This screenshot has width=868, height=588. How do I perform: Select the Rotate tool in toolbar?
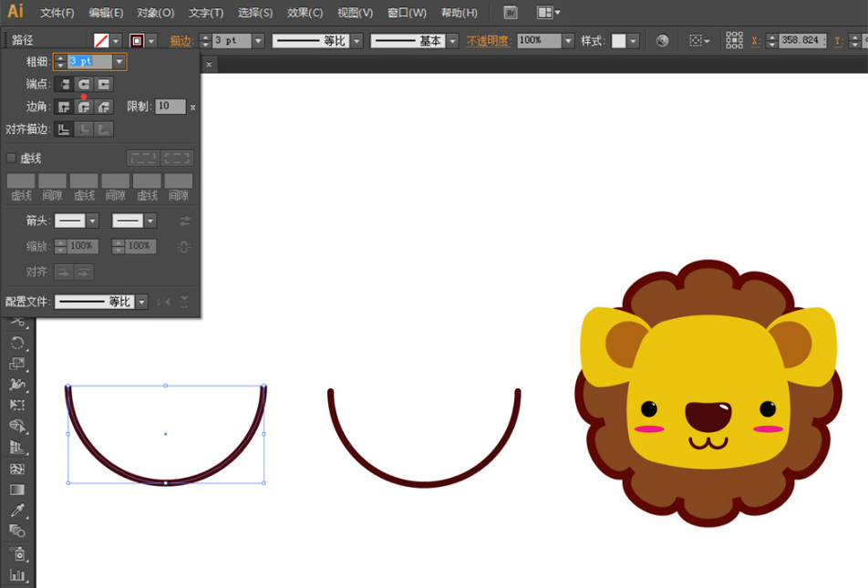[x=17, y=343]
